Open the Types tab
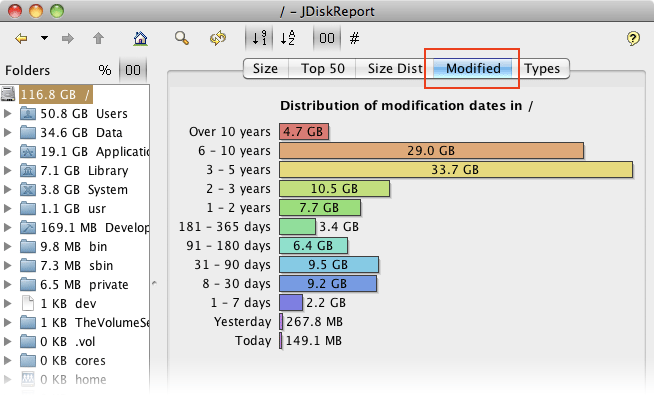Image resolution: width=654 pixels, height=401 pixels. (542, 68)
